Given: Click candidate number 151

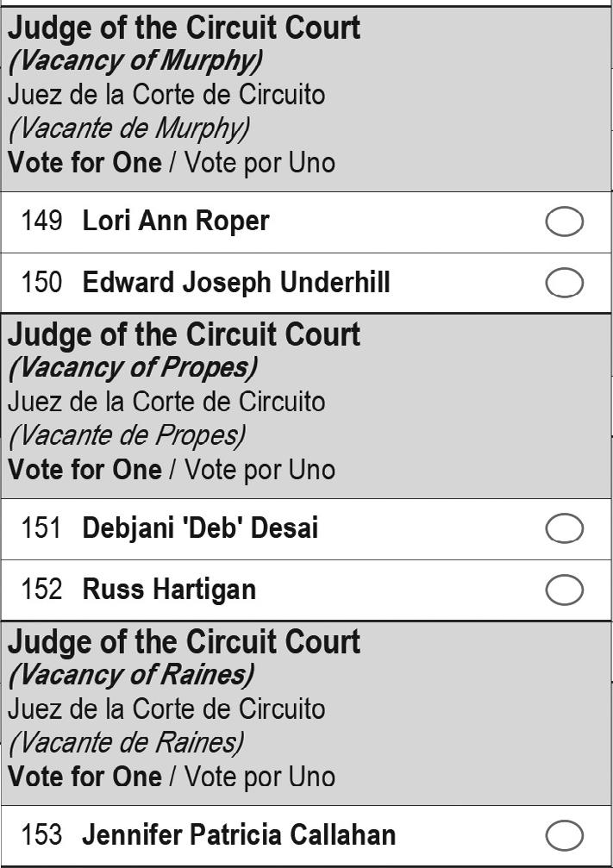Looking at the screenshot, I should tap(41, 528).
